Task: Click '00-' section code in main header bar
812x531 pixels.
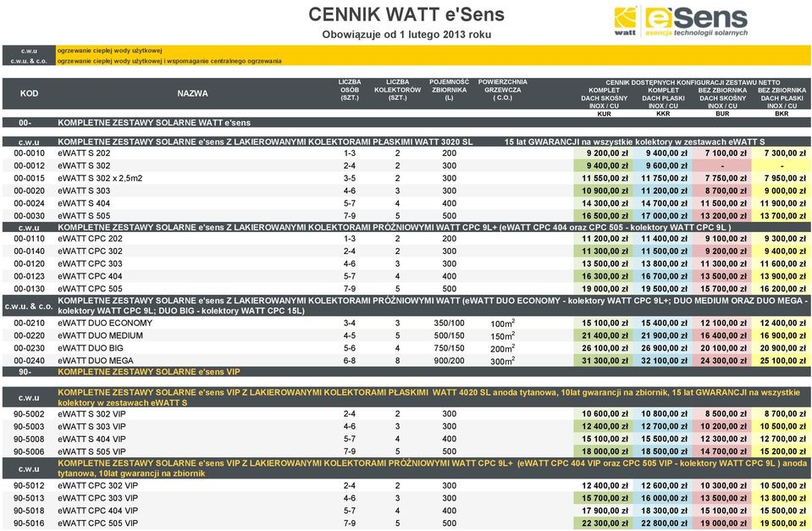Action: [25, 123]
